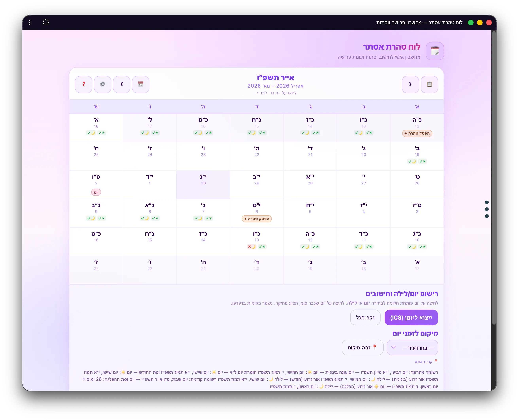The image size is (519, 420).
Task: Click the right-pointing chevron month arrow
Action: (410, 84)
